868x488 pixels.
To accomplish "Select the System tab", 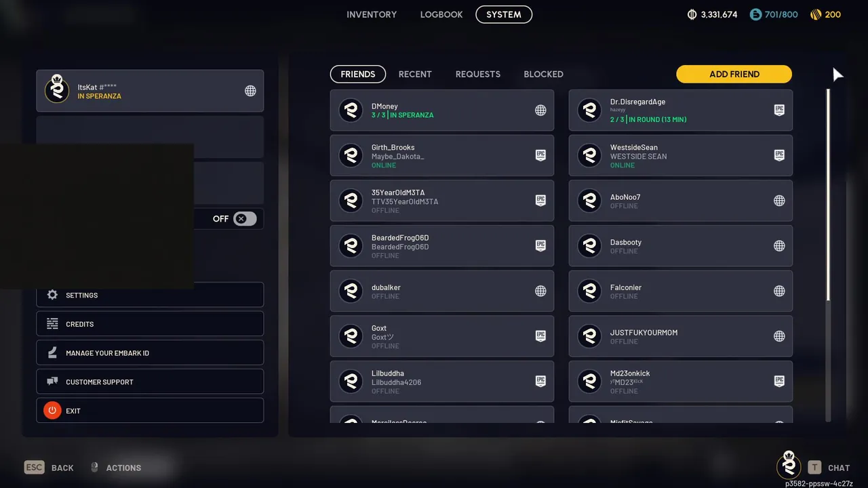I will pos(504,14).
